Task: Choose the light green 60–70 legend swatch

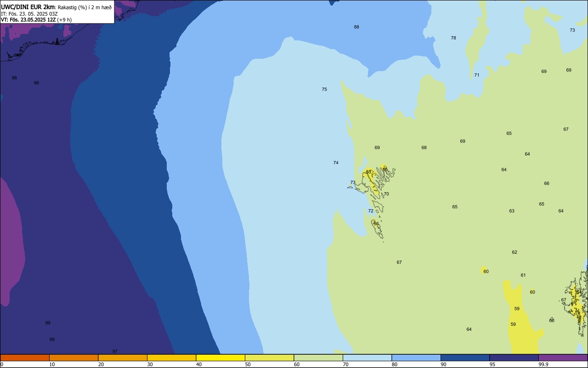Action: [318, 357]
